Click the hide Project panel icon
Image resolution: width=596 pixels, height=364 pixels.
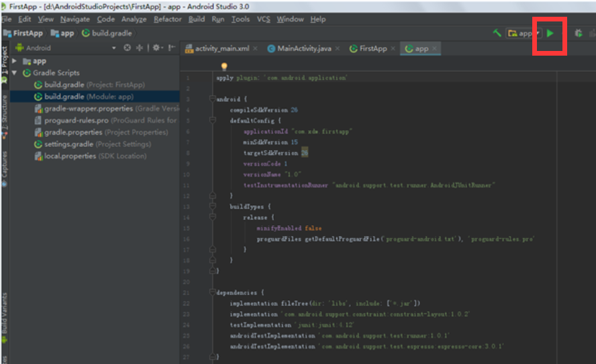pyautogui.click(x=172, y=48)
